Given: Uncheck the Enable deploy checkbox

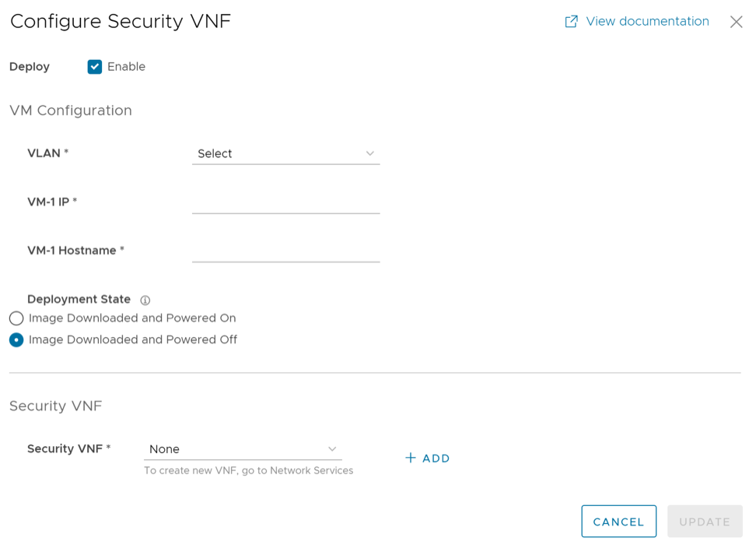Looking at the screenshot, I should click(x=95, y=67).
